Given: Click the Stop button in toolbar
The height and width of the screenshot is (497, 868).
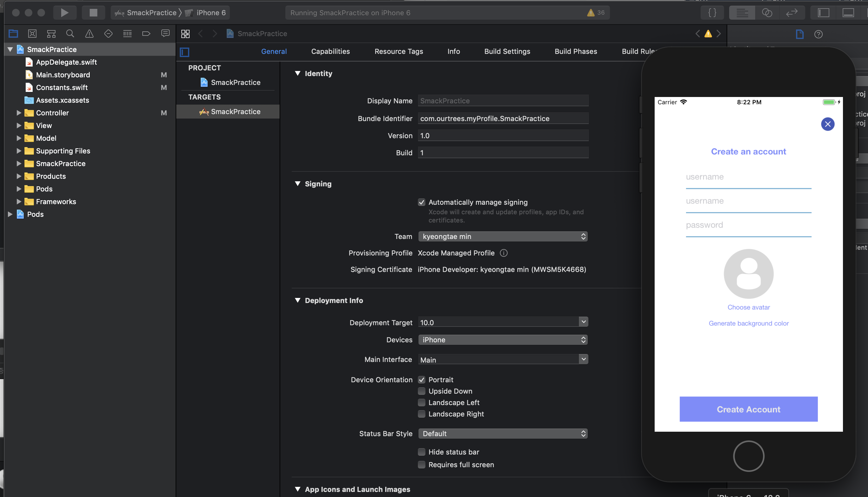Looking at the screenshot, I should click(x=93, y=13).
